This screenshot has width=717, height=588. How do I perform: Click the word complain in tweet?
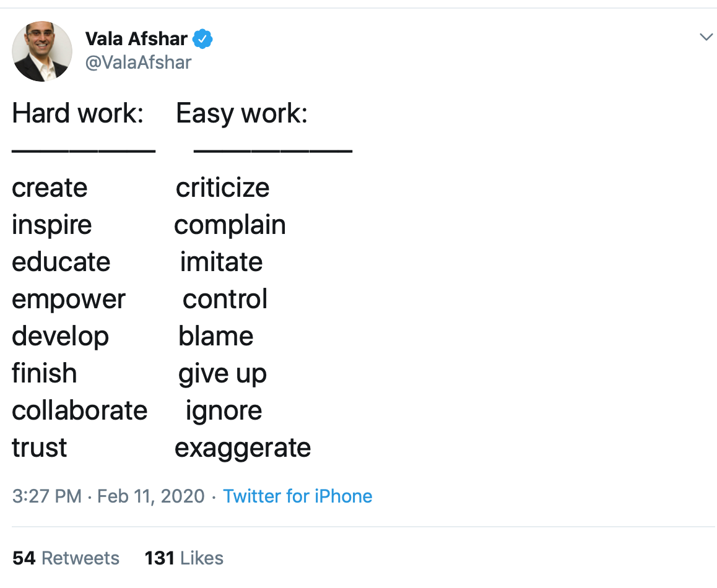click(230, 225)
